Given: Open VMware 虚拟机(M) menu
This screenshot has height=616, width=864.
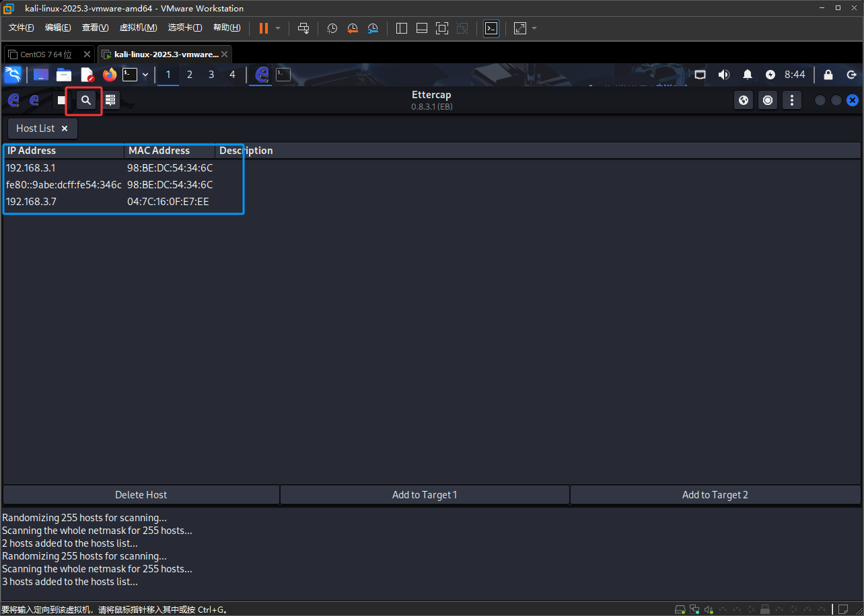Looking at the screenshot, I should [138, 28].
